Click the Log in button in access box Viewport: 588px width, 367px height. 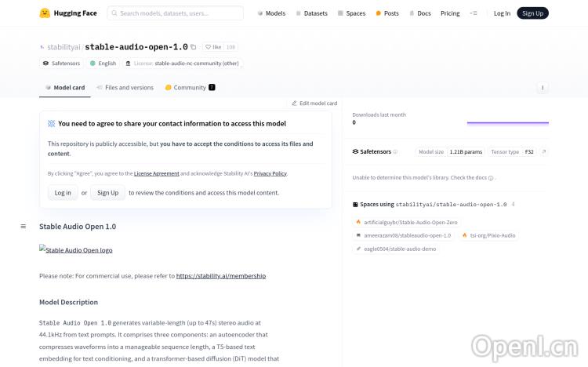point(63,192)
